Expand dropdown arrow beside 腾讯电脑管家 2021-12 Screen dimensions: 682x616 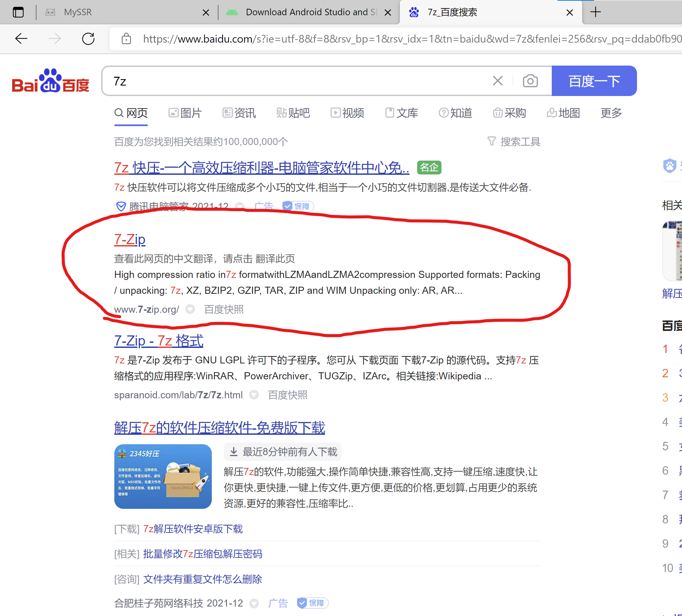pos(240,206)
